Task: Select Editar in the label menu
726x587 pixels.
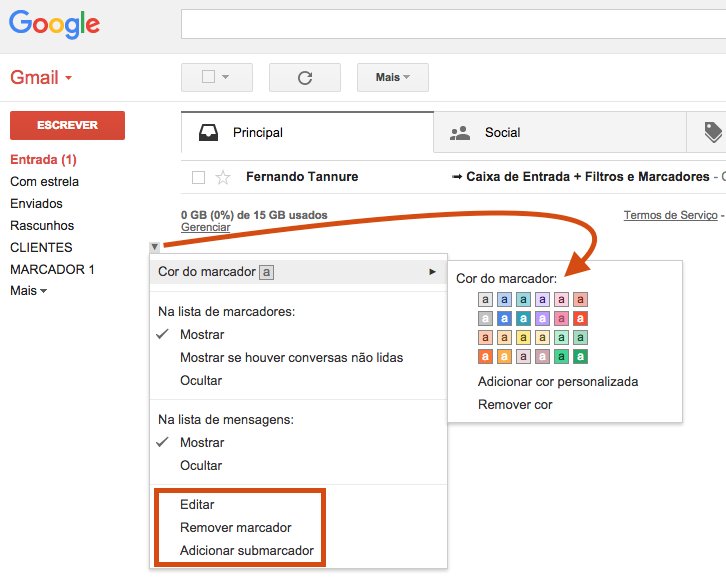Action: [x=197, y=505]
